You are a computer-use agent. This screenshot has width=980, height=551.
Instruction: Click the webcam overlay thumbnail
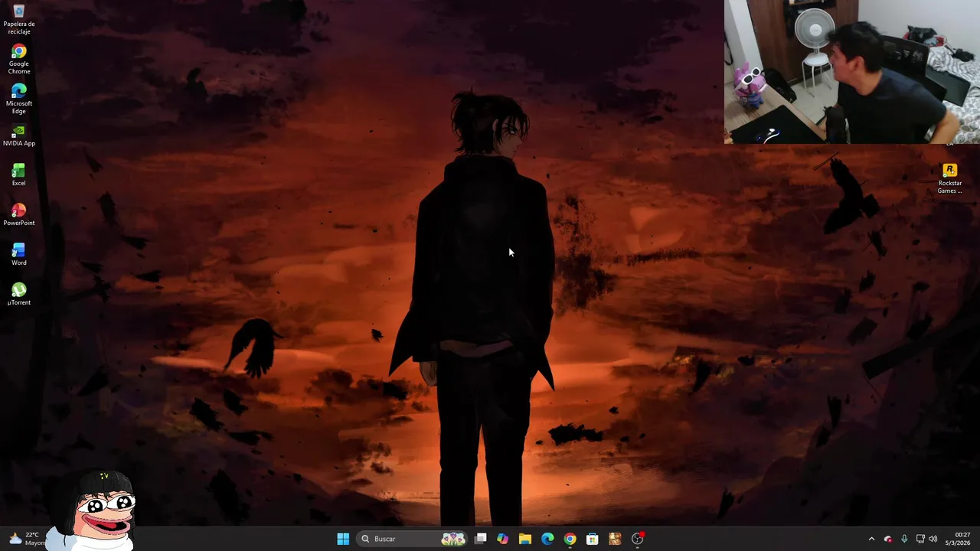[852, 72]
